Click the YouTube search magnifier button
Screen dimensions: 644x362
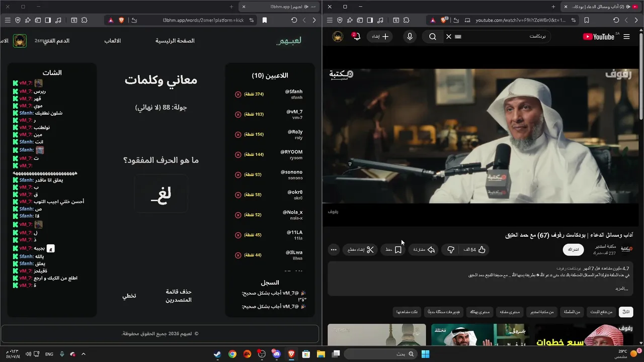433,37
